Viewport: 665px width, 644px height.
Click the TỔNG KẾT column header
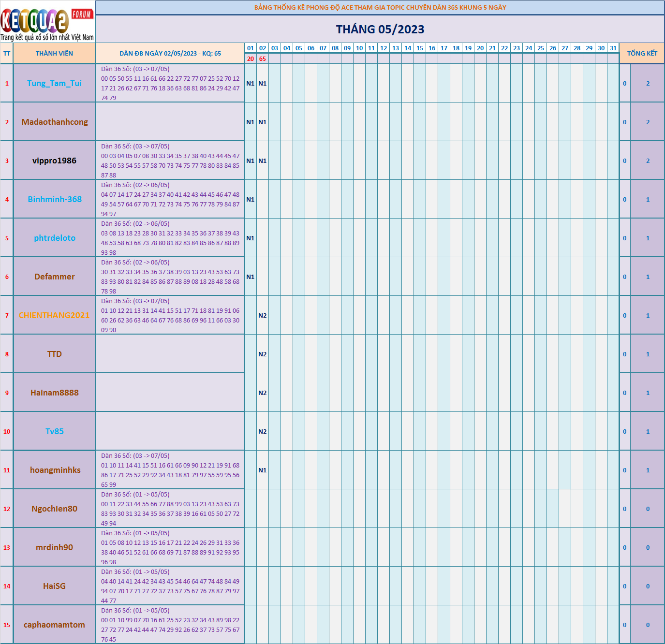[642, 54]
